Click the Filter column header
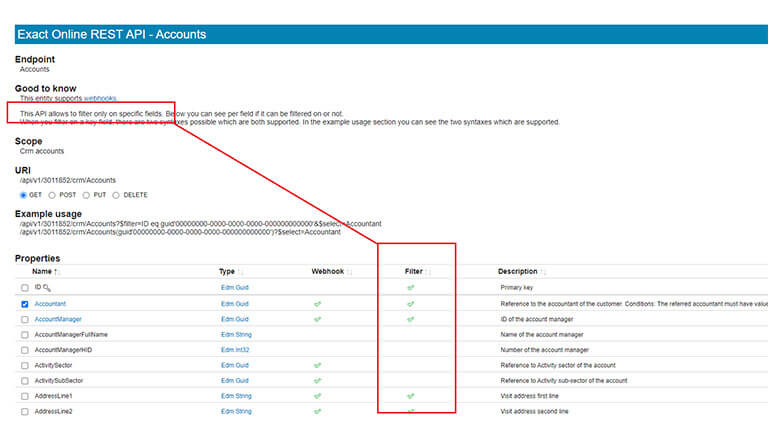The image size is (768, 432). 413,271
